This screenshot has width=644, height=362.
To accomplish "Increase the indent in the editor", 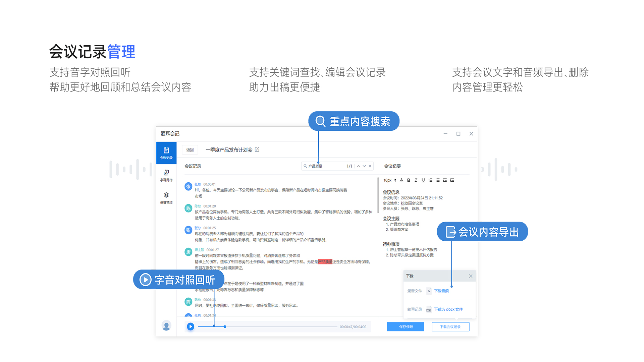I will 452,180.
